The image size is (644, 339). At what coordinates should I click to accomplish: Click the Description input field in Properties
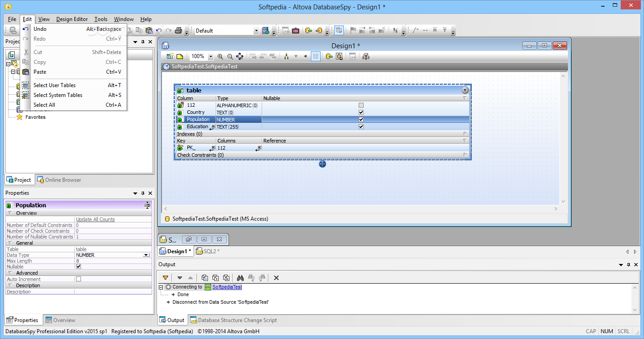pos(113,292)
